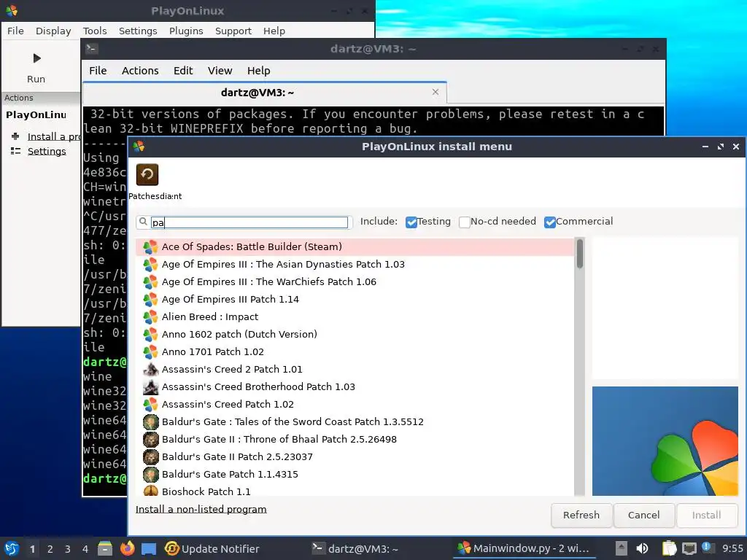Open the file manager icon in the taskbar
This screenshot has width=747, height=560.
(105, 548)
